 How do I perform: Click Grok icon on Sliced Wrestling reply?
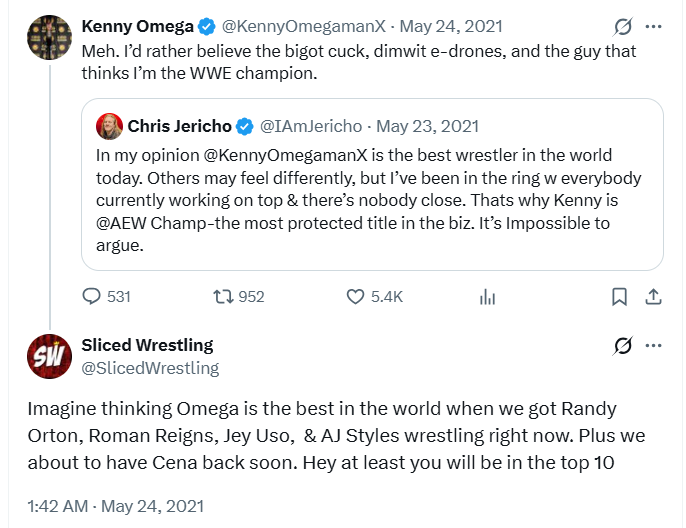pos(623,346)
